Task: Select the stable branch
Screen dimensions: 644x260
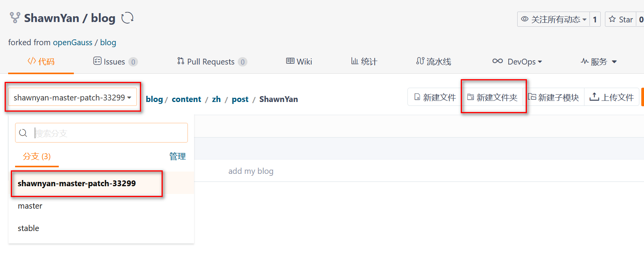Action: tap(29, 228)
